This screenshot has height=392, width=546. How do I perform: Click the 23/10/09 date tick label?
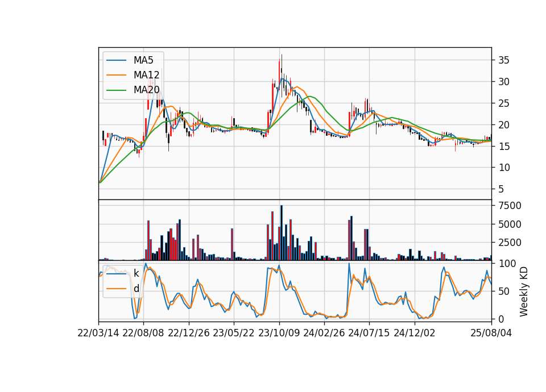pos(279,333)
